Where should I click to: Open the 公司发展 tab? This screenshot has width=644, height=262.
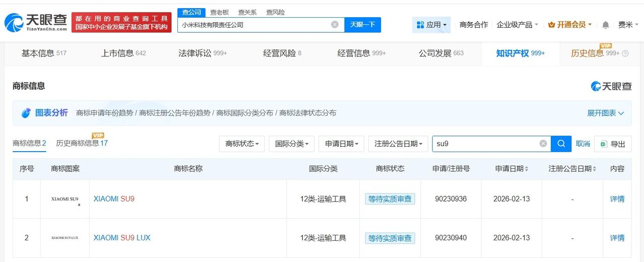click(x=441, y=53)
